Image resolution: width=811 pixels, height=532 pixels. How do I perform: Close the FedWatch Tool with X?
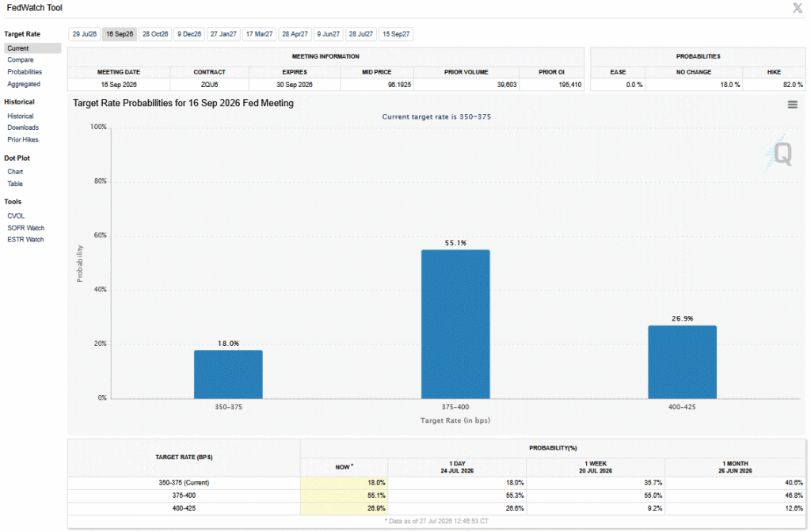797,8
